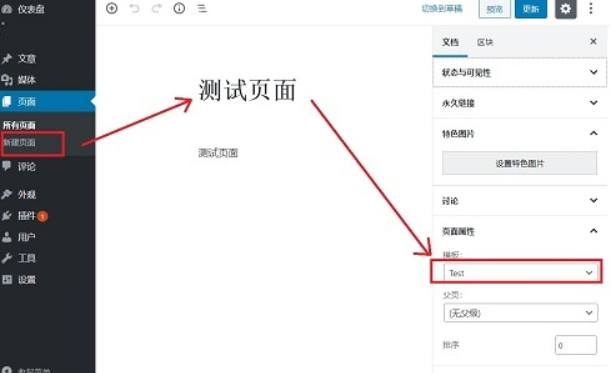The width and height of the screenshot is (611, 373).
Task: Go to 所有页面 submenu link
Action: [19, 125]
